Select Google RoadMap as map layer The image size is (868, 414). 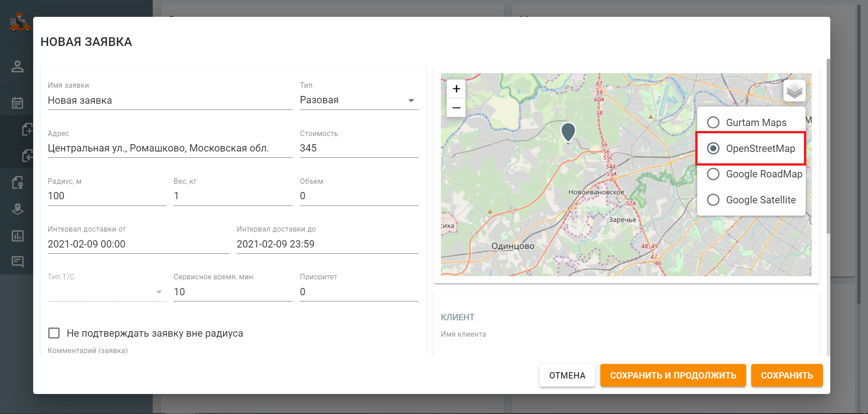point(713,174)
